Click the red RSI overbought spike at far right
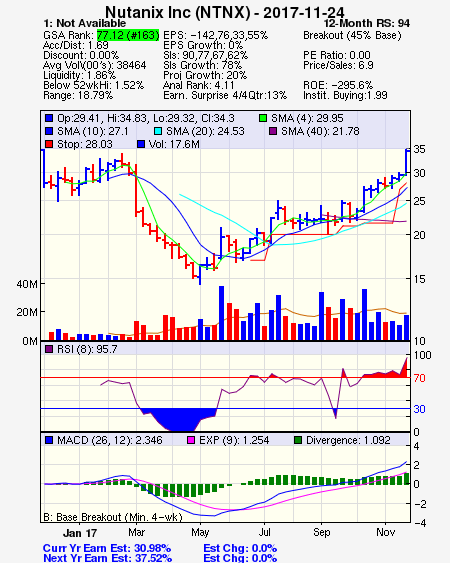Screen dimensions: 450x563 pos(405,368)
